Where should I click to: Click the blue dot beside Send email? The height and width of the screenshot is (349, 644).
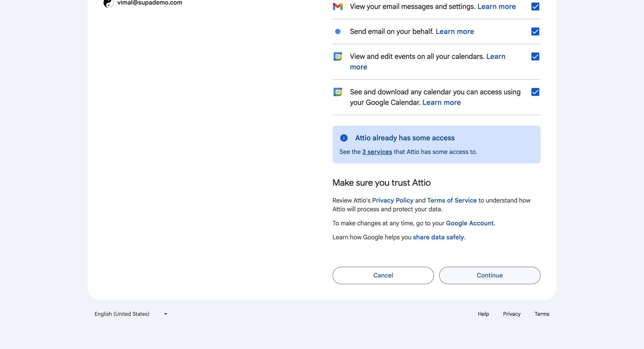tap(337, 31)
